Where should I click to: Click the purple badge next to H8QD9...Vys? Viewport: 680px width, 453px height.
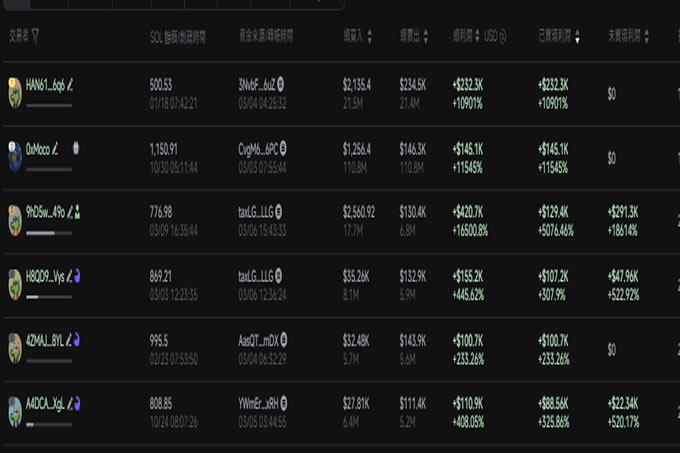click(x=77, y=276)
